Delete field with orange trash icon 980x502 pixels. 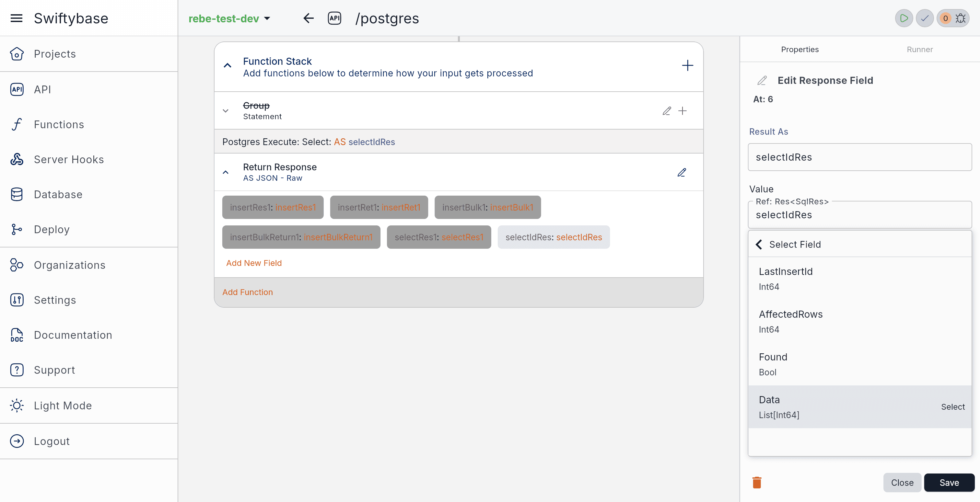coord(757,483)
